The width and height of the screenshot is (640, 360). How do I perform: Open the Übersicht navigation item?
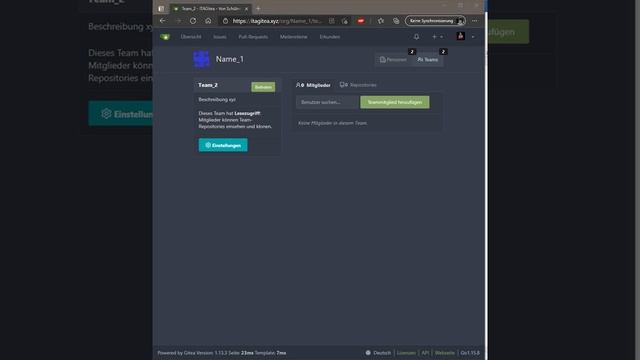pos(191,37)
